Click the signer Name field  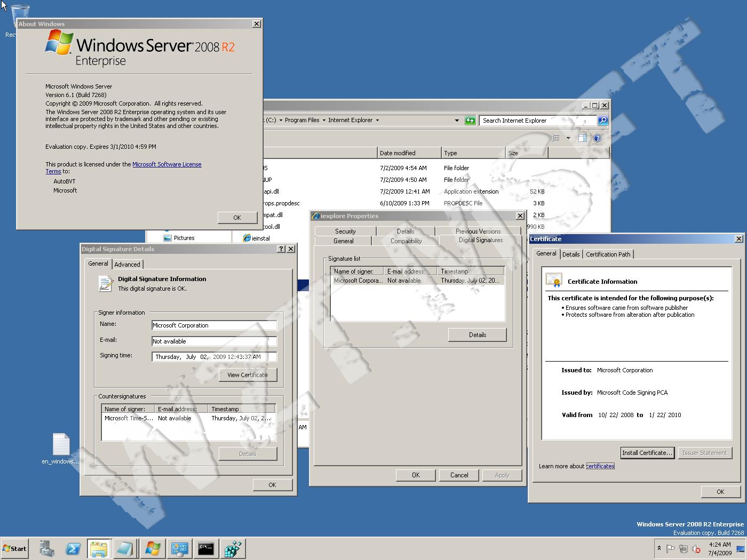click(x=214, y=325)
